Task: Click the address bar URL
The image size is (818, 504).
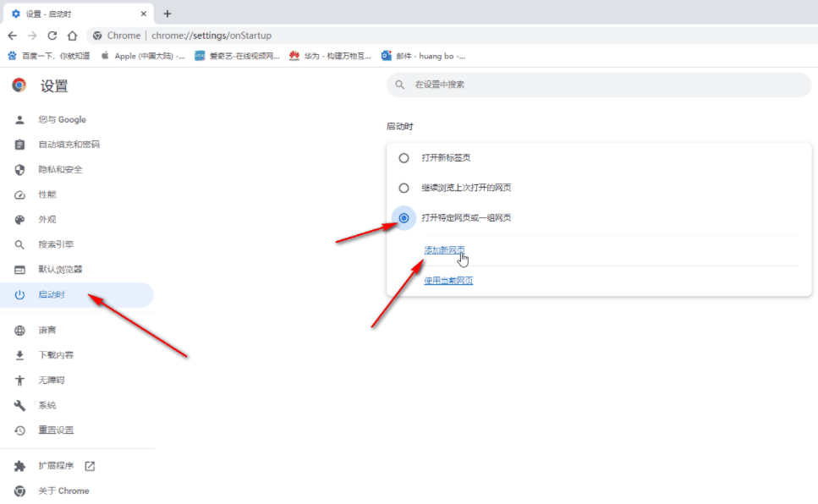Action: [211, 36]
